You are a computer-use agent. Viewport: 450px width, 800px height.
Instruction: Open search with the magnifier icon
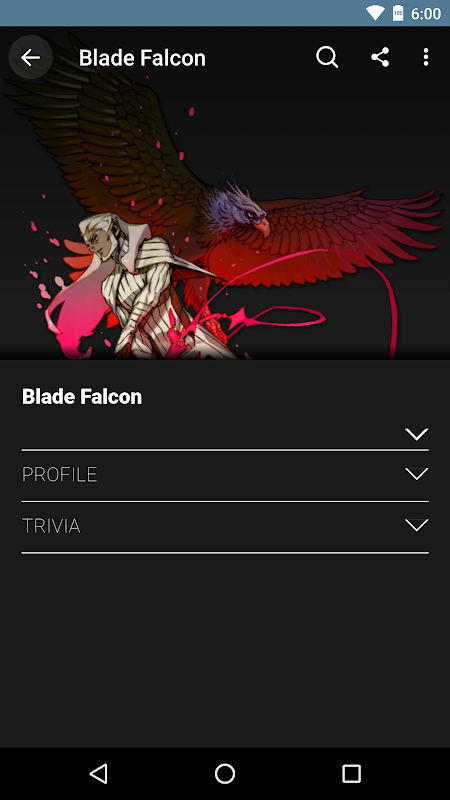tap(327, 57)
